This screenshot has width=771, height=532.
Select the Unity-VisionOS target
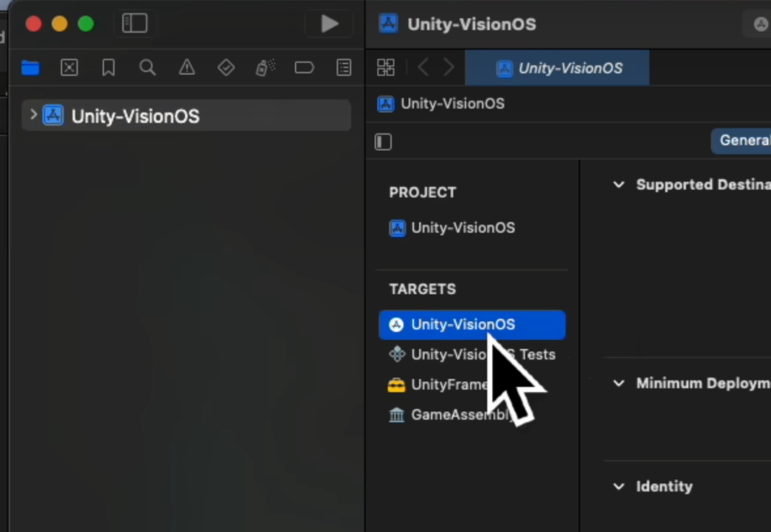point(472,325)
